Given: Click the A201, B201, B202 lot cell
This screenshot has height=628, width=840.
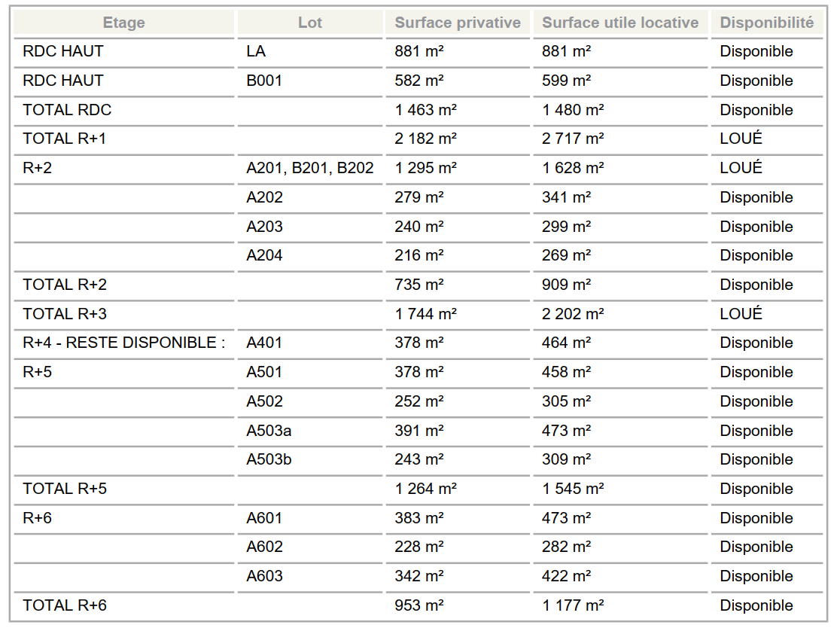Looking at the screenshot, I should [309, 168].
